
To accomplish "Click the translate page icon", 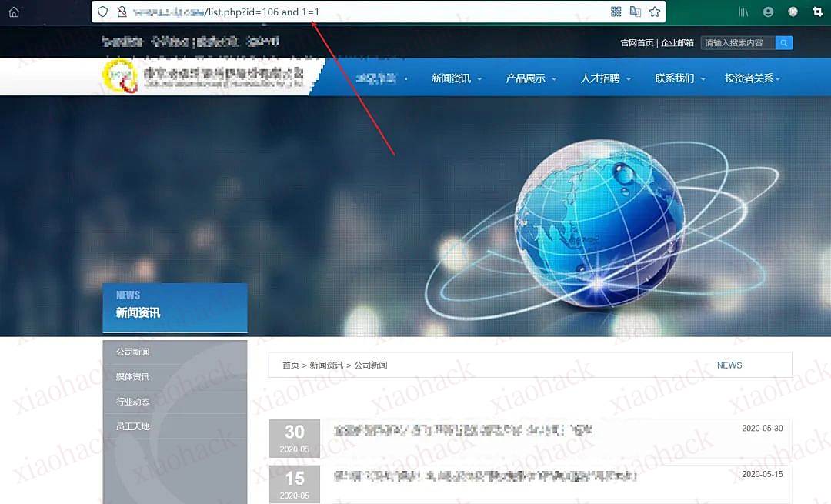I will pyautogui.click(x=636, y=12).
